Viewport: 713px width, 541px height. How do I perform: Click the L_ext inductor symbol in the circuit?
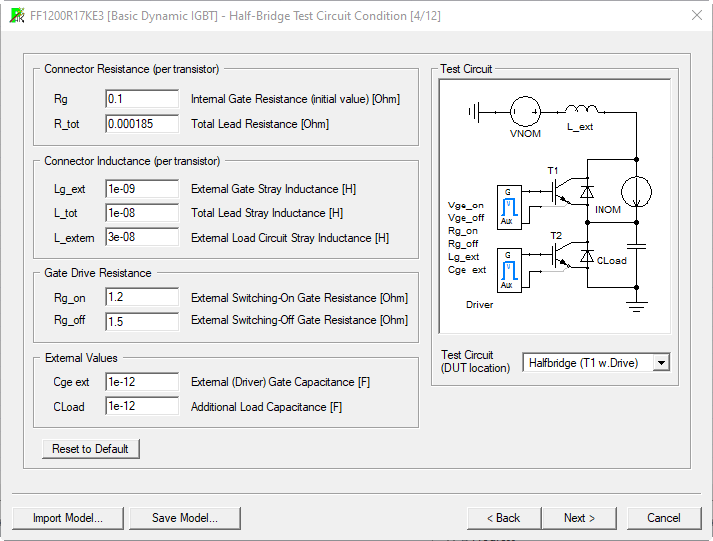[580, 110]
